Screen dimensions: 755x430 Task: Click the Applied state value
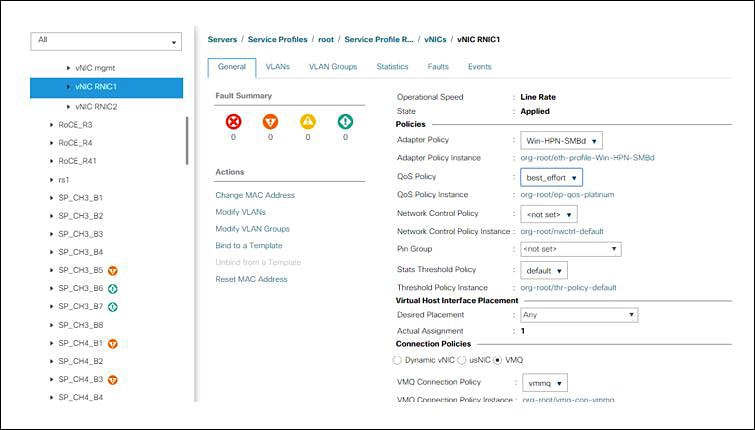(x=534, y=111)
